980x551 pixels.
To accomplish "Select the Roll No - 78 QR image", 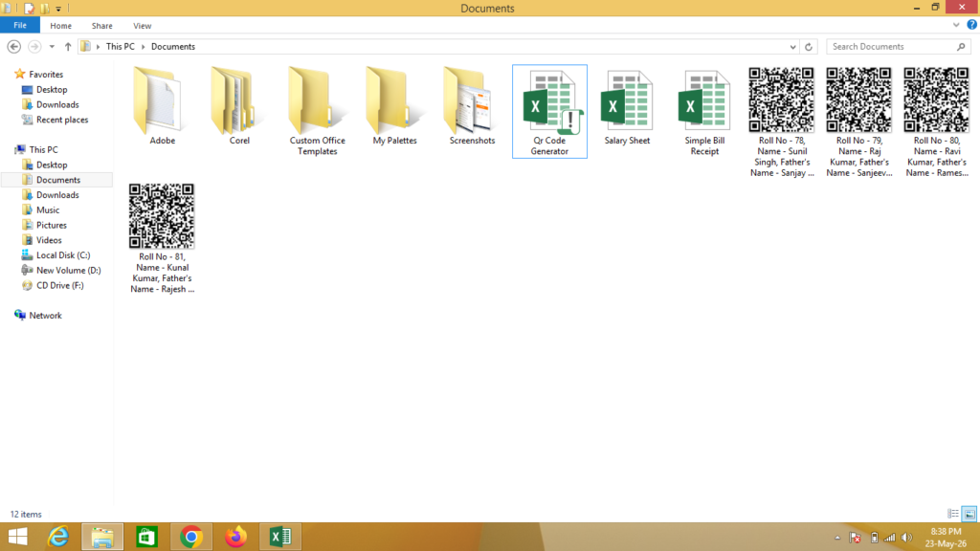I will [782, 122].
